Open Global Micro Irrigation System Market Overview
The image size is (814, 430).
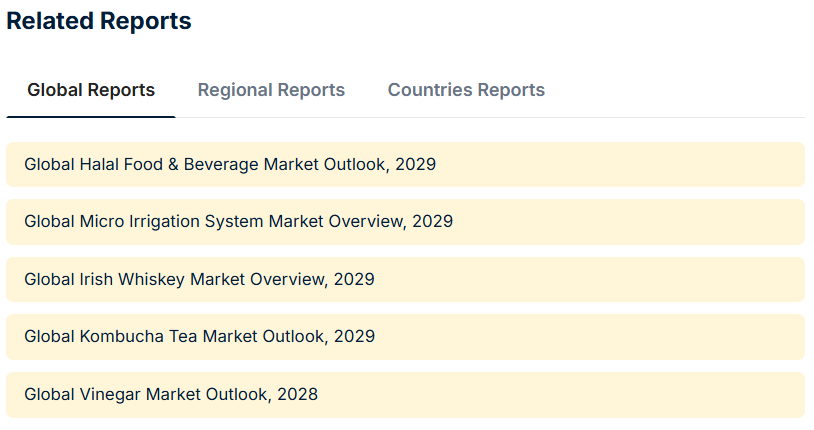coord(238,221)
